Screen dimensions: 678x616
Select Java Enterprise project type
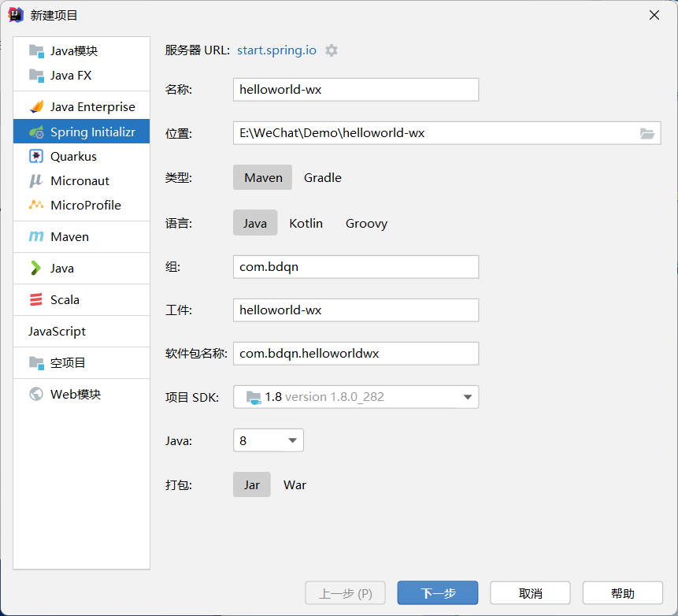pos(82,107)
